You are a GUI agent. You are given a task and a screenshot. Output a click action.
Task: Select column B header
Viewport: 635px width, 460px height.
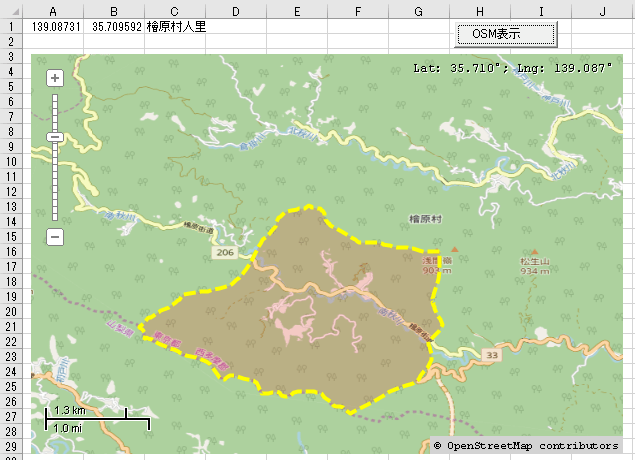click(x=114, y=11)
